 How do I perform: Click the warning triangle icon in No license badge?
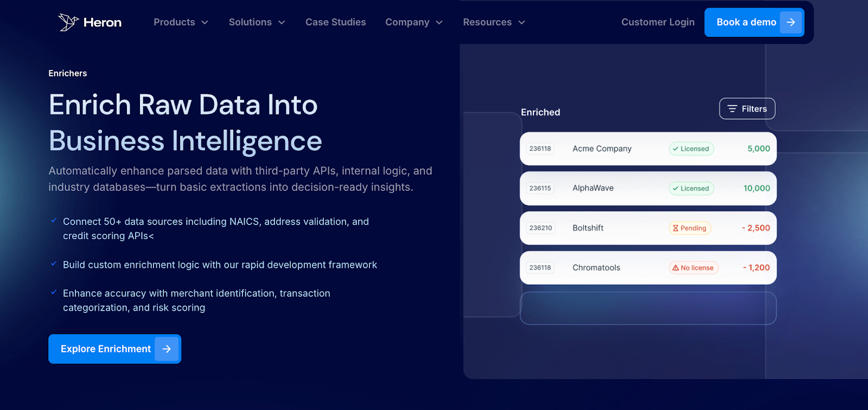tap(675, 268)
